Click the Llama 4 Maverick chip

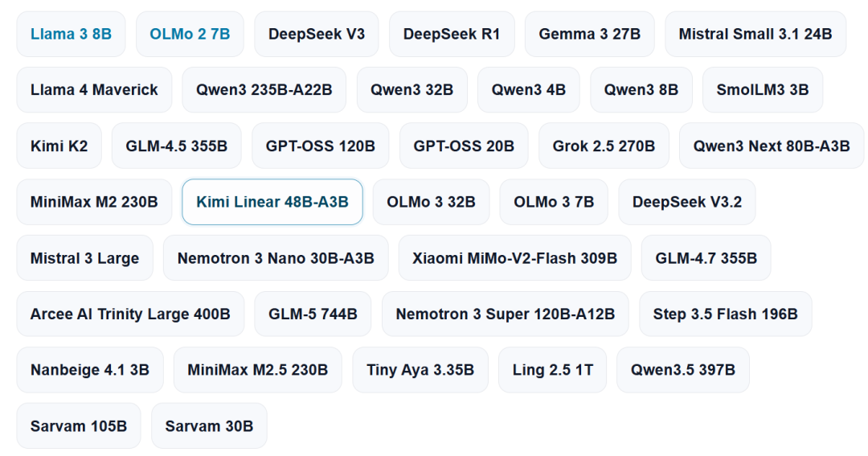[94, 90]
